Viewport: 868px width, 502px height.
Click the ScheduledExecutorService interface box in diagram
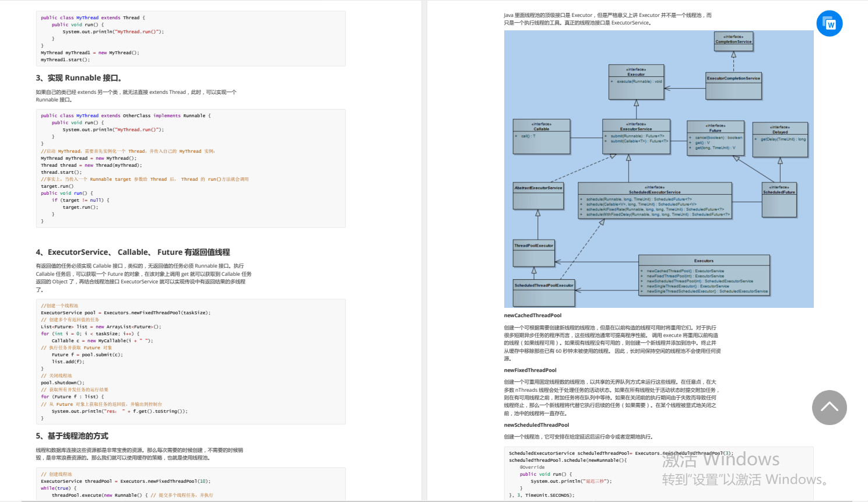point(655,201)
